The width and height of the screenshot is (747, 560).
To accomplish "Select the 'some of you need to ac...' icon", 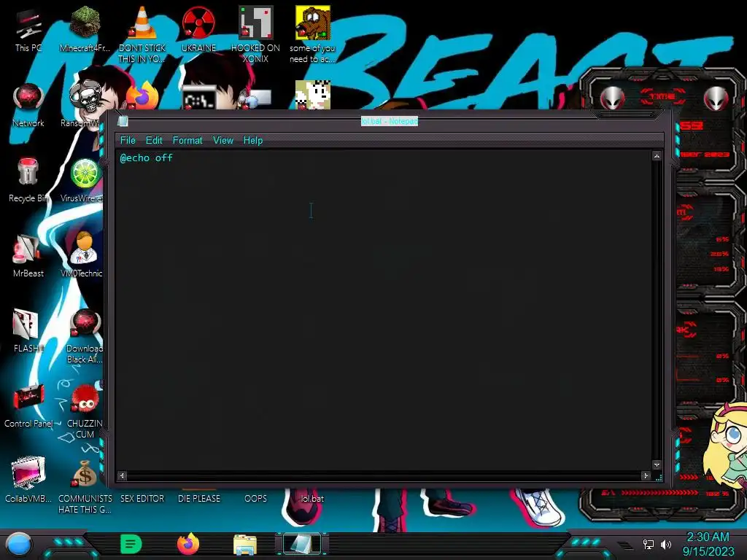I will 312,34.
